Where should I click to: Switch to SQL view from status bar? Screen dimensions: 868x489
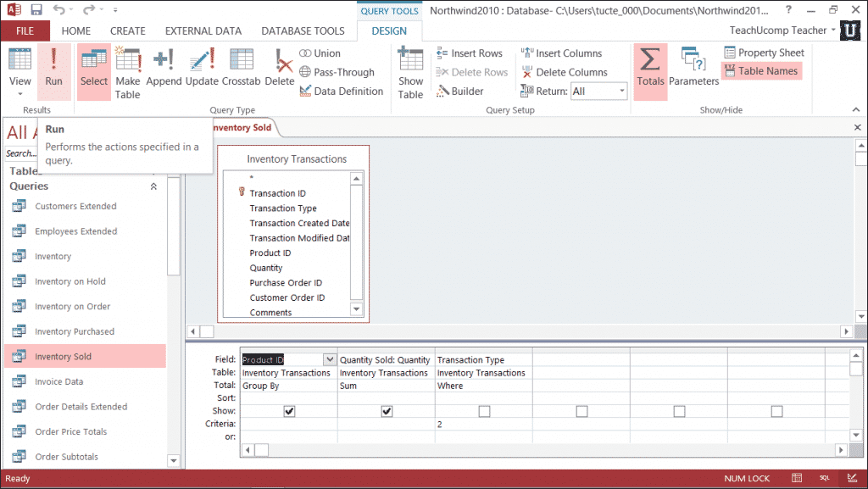[x=824, y=478]
